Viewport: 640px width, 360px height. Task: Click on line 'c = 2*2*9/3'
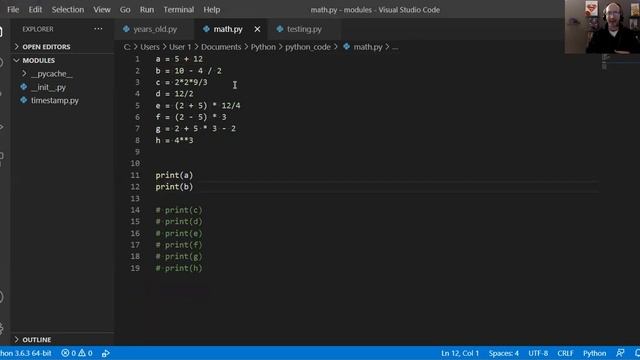181,82
